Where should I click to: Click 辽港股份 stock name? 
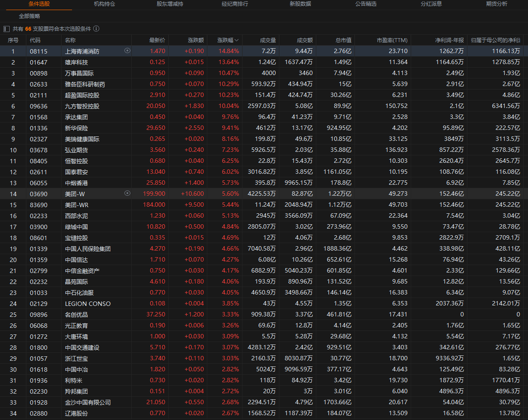click(76, 413)
